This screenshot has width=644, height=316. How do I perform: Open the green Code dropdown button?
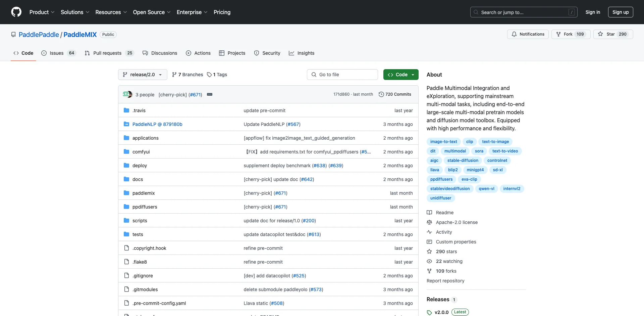[401, 75]
